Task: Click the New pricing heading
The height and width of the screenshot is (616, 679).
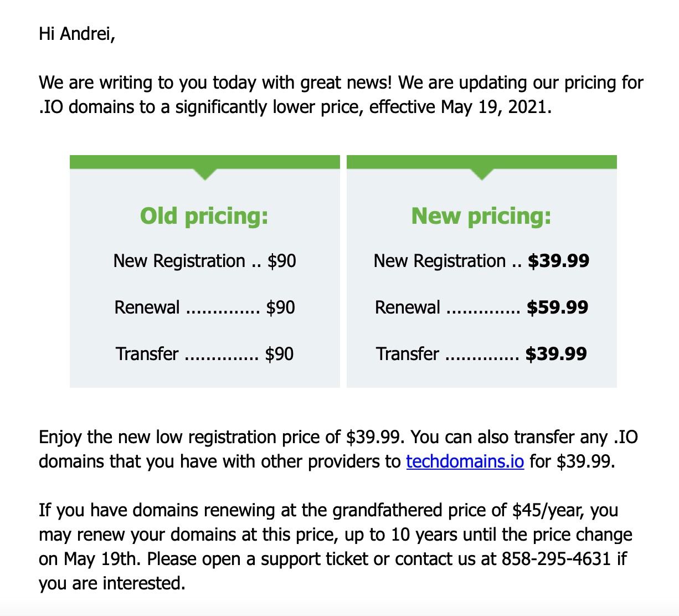Action: pyautogui.click(x=481, y=215)
